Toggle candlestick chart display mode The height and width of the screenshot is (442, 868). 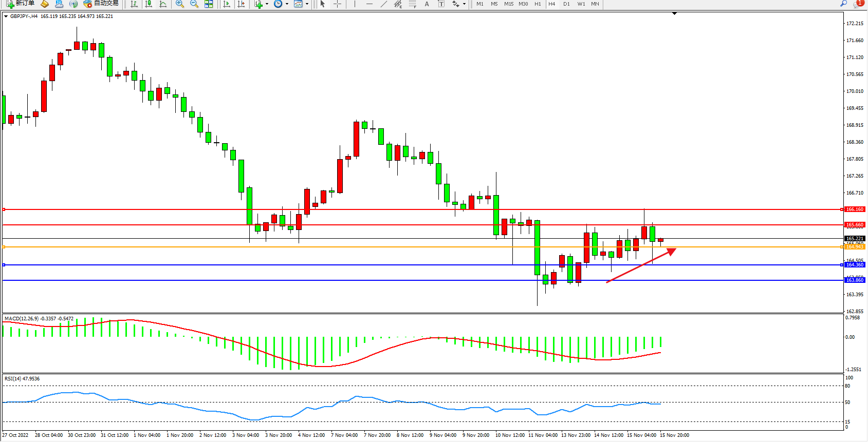coord(149,4)
